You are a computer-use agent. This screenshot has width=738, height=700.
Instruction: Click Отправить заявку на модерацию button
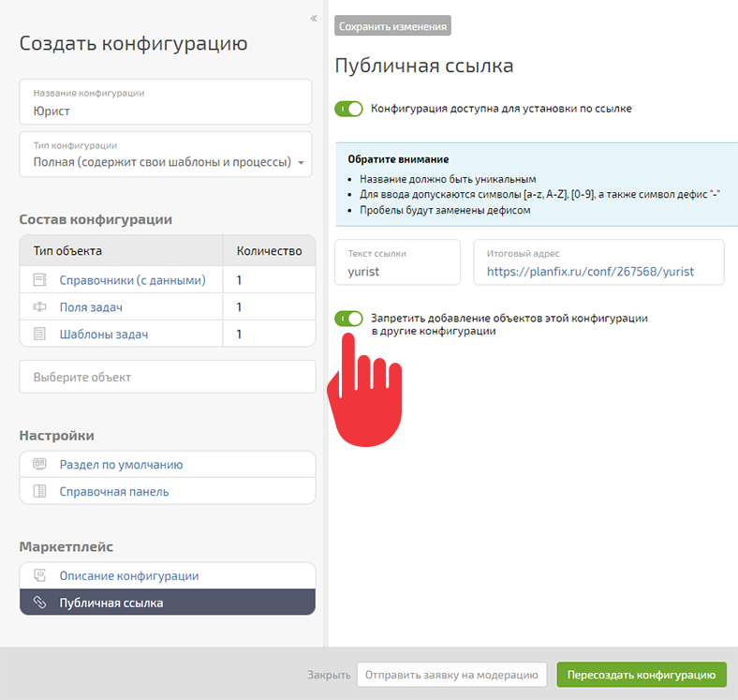tap(451, 675)
